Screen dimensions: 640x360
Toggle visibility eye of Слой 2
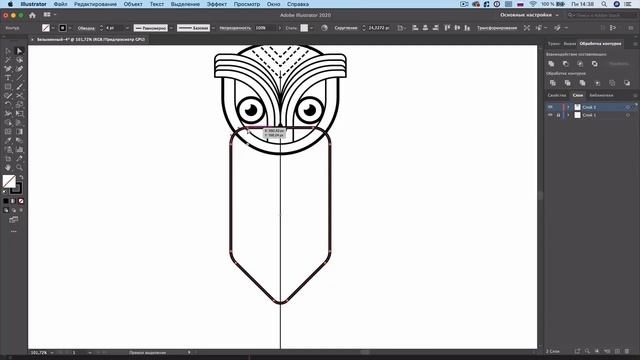coord(550,107)
